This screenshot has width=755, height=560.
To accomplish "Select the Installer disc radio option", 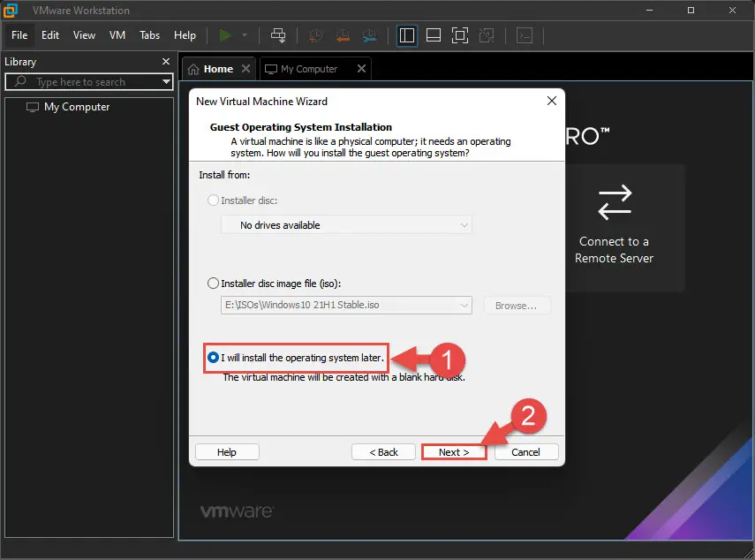I will point(243,201).
